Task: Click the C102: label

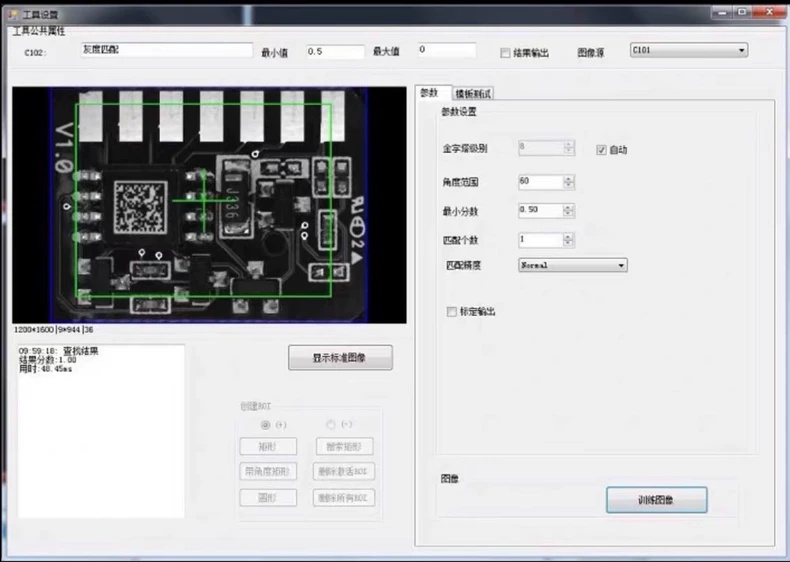Action: [x=35, y=52]
